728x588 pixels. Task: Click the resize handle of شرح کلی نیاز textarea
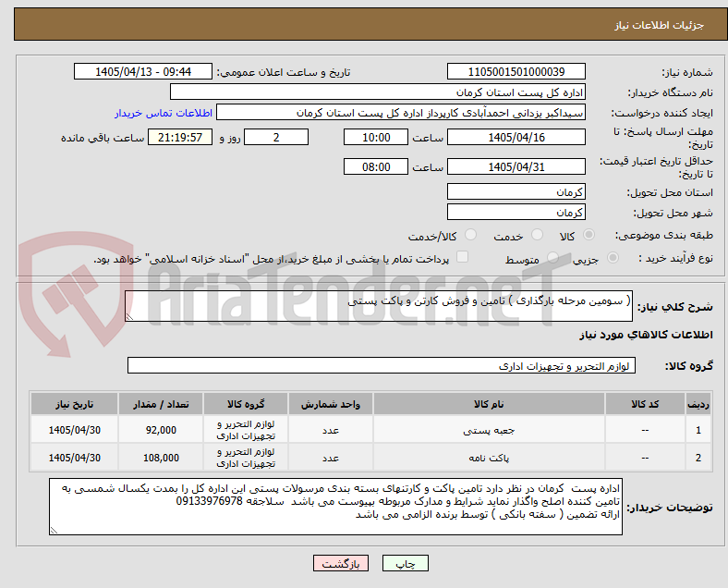tap(129, 317)
